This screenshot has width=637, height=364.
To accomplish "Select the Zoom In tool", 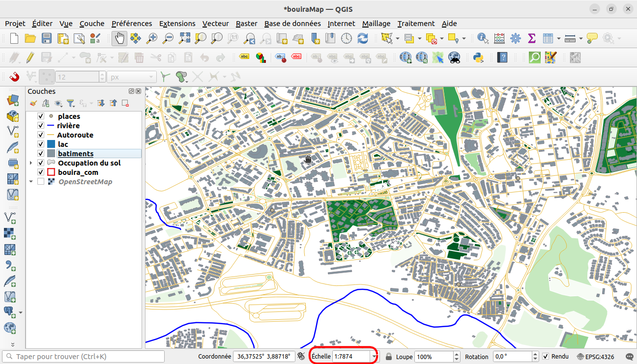I will pos(152,38).
